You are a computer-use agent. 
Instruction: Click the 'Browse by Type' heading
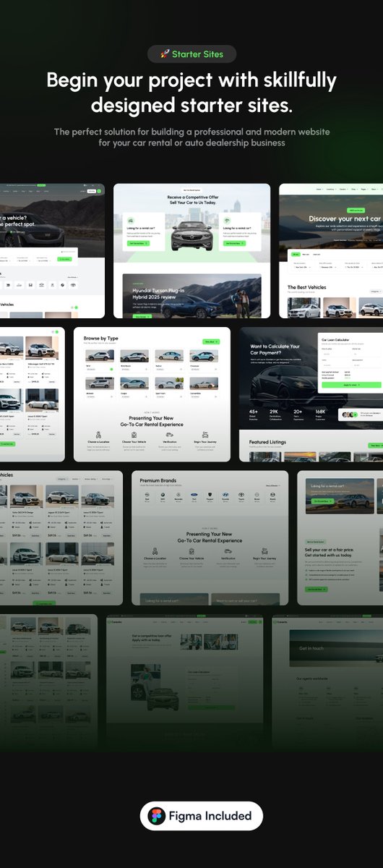tap(100, 337)
